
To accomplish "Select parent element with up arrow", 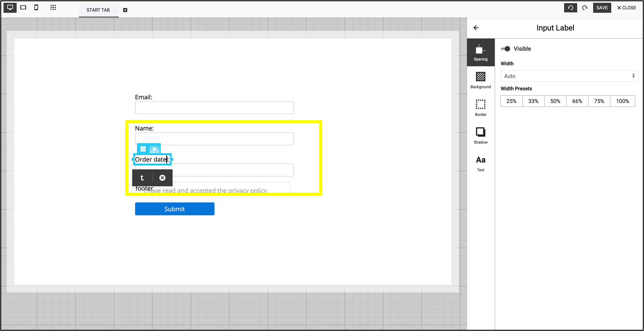I will tap(142, 178).
